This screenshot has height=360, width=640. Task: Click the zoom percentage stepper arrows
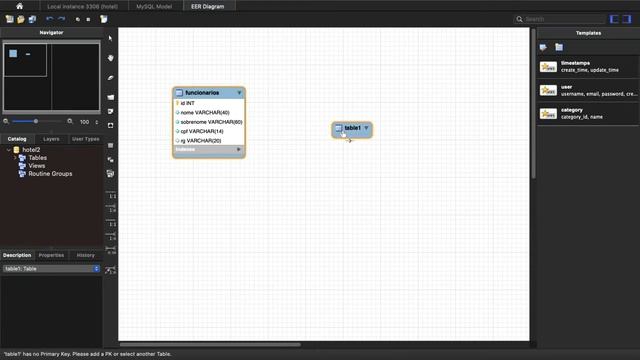pos(97,122)
